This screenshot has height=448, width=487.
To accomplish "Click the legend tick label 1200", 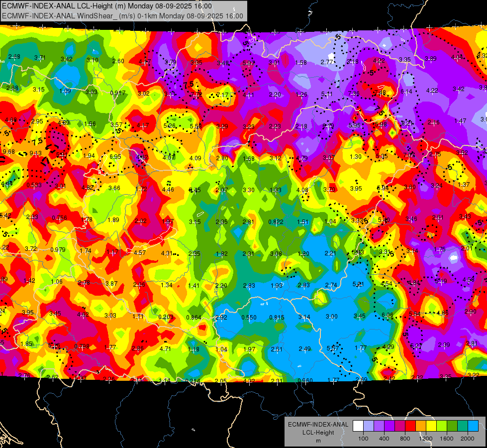I will click(426, 439).
